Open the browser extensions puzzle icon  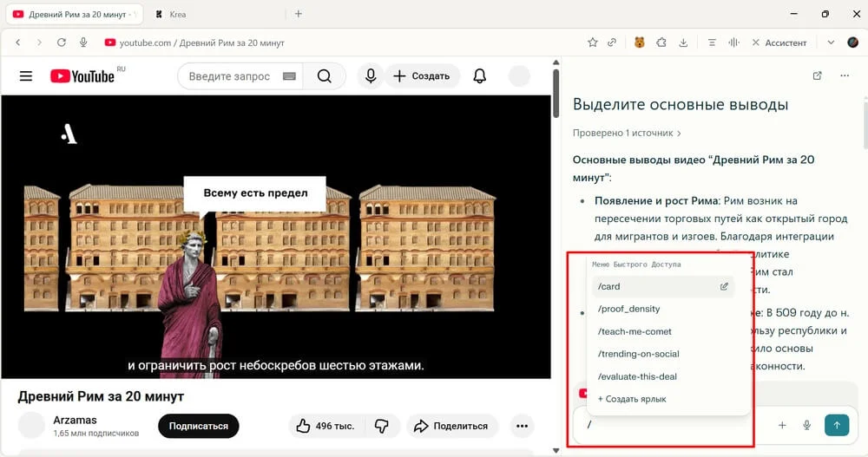click(661, 42)
